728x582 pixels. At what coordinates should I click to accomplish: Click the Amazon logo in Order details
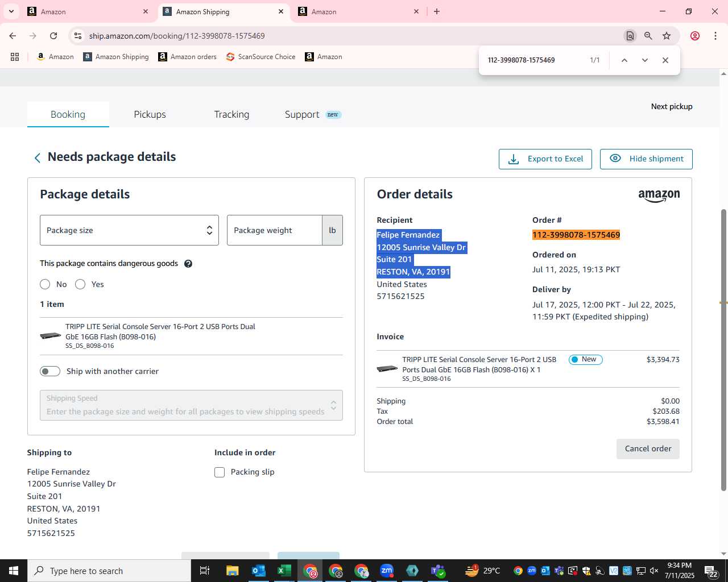tap(659, 196)
